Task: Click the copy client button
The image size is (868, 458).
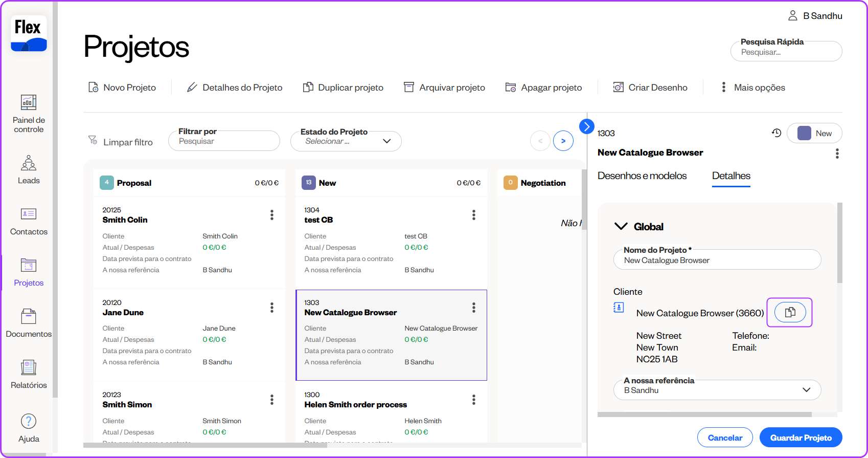Action: point(790,312)
